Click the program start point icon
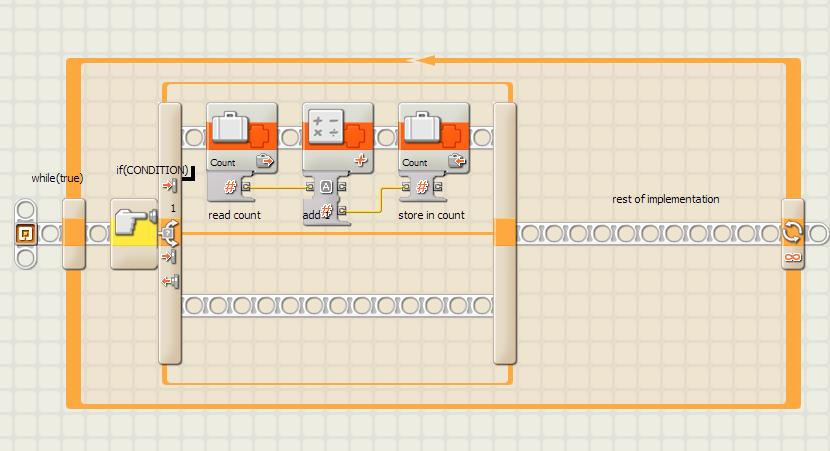 pyautogui.click(x=26, y=234)
